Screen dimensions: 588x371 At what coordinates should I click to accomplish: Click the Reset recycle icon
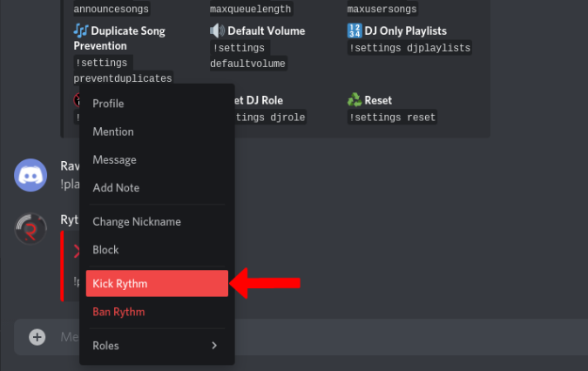click(355, 100)
